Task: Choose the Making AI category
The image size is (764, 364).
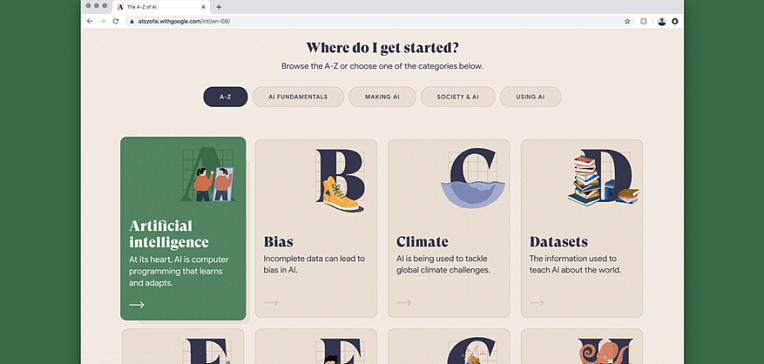Action: (x=382, y=96)
